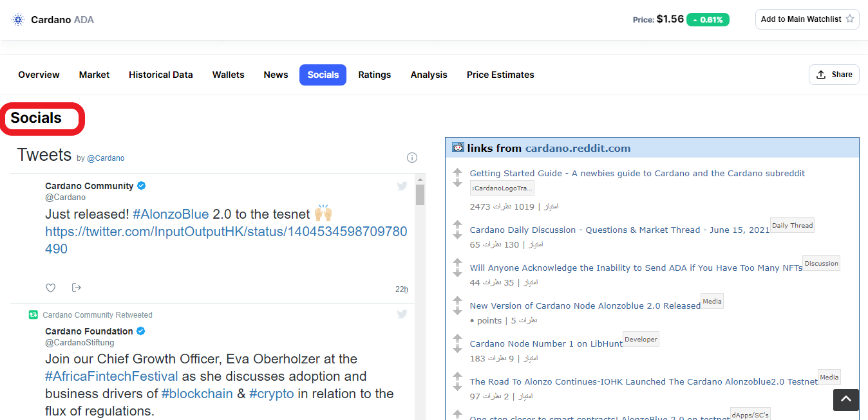This screenshot has height=420, width=868.
Task: Click the green retweet icon
Action: 33,315
